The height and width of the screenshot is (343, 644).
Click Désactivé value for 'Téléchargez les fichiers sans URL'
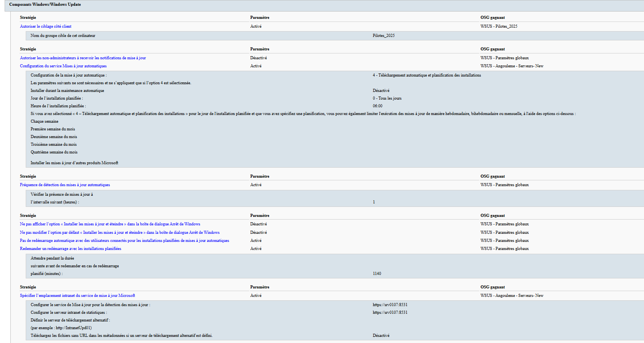(x=381, y=336)
